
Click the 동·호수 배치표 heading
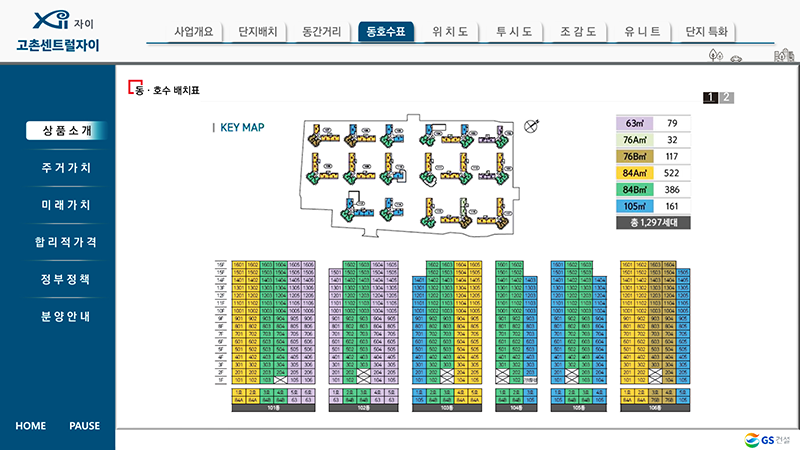point(167,90)
